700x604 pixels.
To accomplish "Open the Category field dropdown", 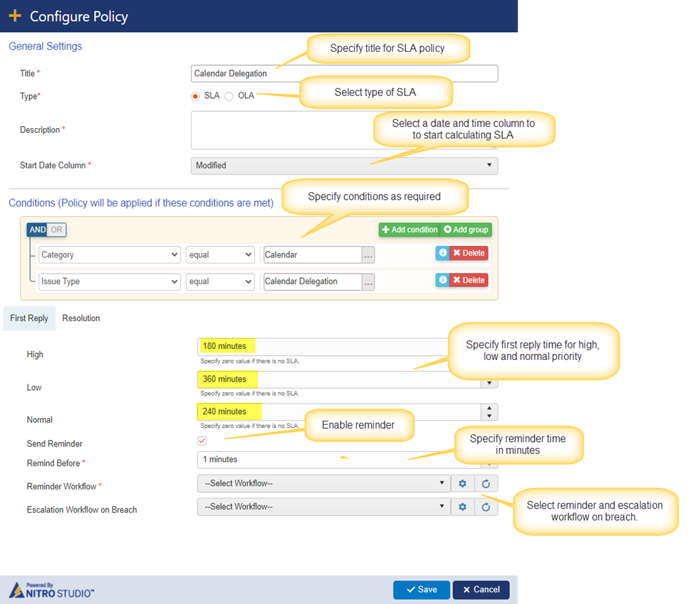I will pyautogui.click(x=109, y=255).
